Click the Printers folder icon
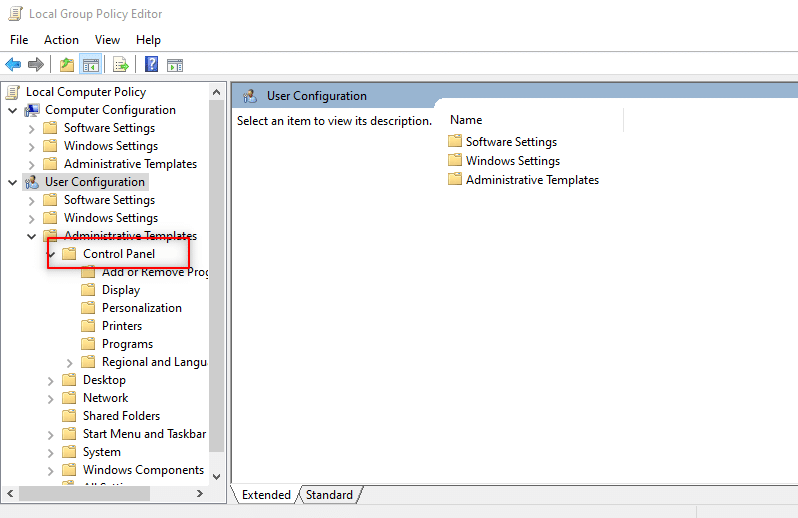This screenshot has height=518, width=798. (x=88, y=326)
